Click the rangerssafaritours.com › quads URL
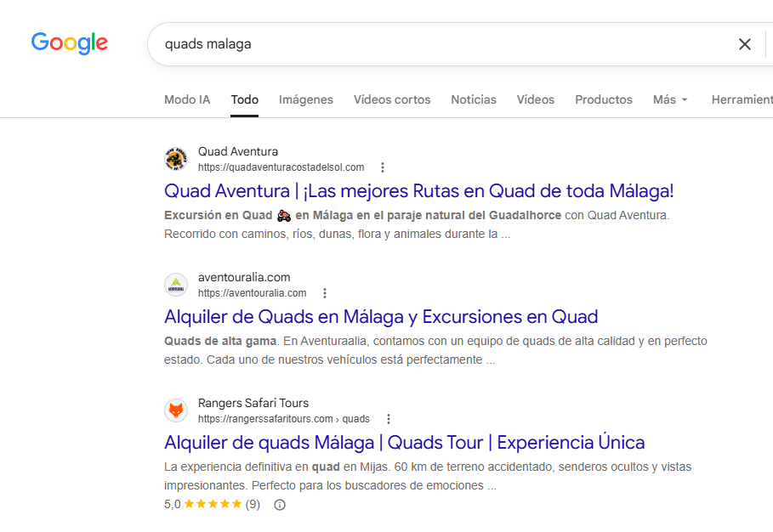The width and height of the screenshot is (773, 532). click(284, 419)
